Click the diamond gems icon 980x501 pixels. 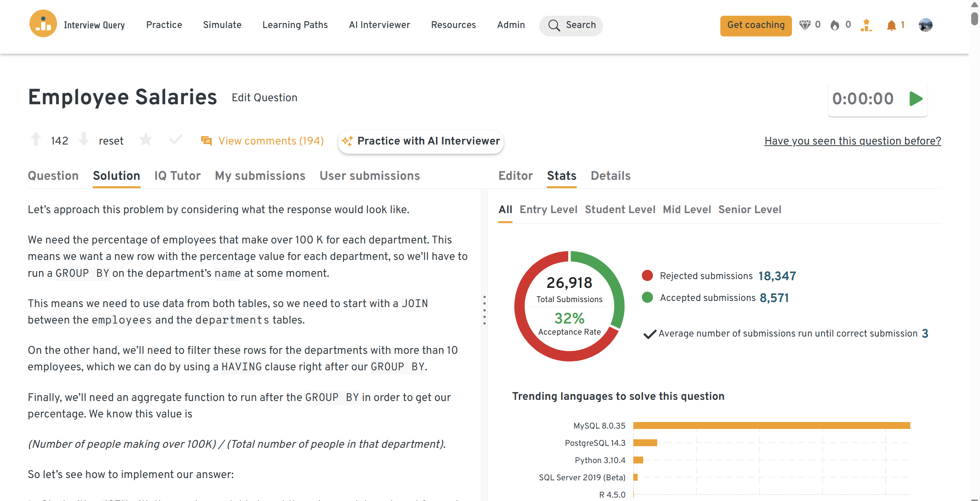pyautogui.click(x=805, y=25)
